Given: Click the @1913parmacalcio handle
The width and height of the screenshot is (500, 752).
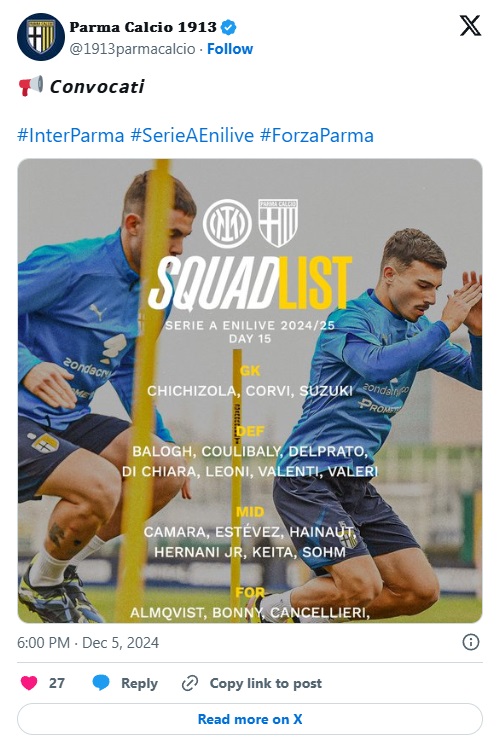Looking at the screenshot, I should [132, 49].
